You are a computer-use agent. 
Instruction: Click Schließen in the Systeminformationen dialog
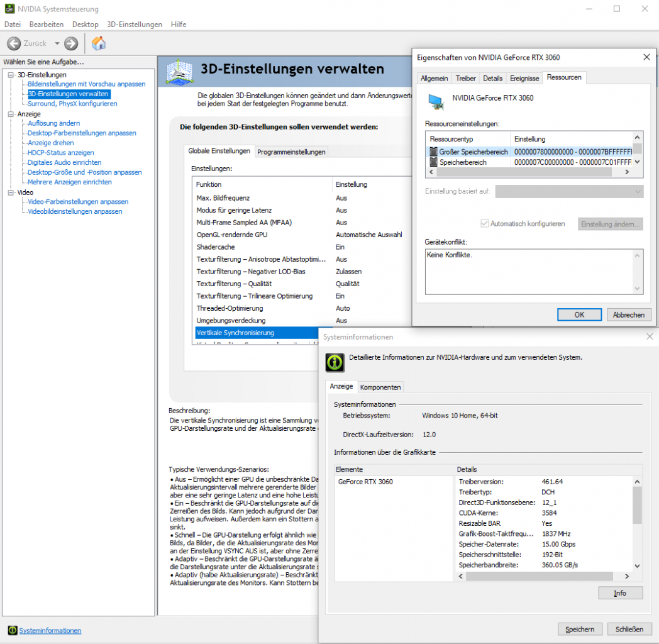pyautogui.click(x=629, y=630)
